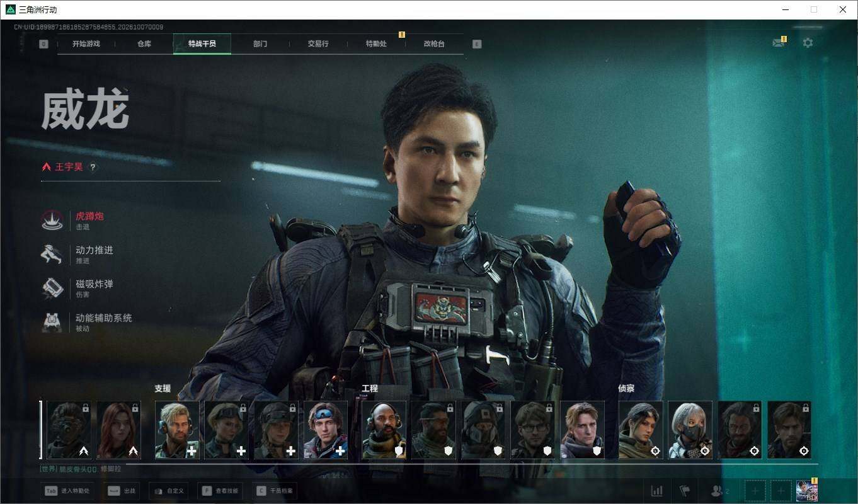The width and height of the screenshot is (858, 504).
Task: Click the 出战 button
Action: (122, 491)
